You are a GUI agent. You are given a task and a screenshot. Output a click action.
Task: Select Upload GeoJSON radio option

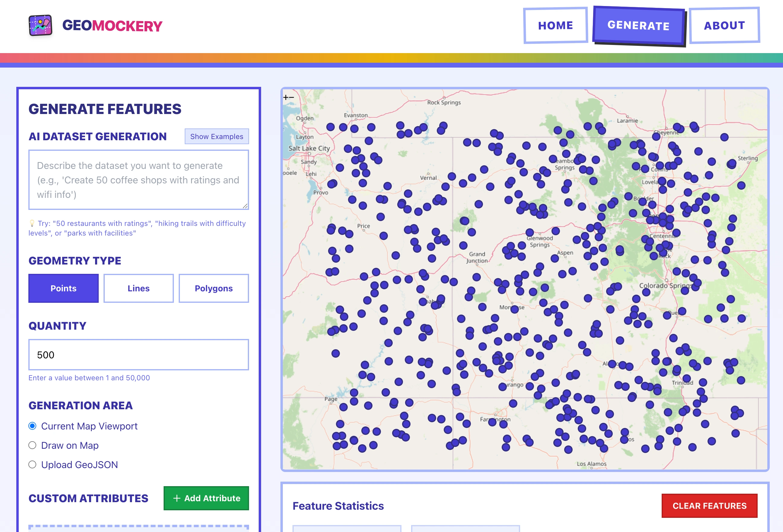tap(32, 465)
